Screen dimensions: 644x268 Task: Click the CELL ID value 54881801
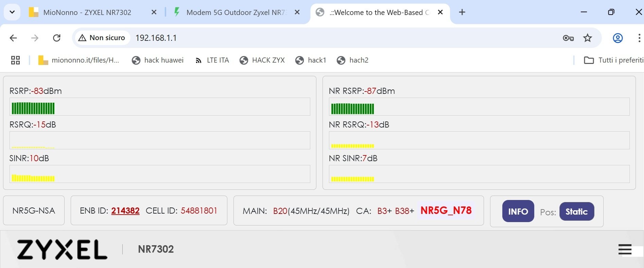coord(199,211)
